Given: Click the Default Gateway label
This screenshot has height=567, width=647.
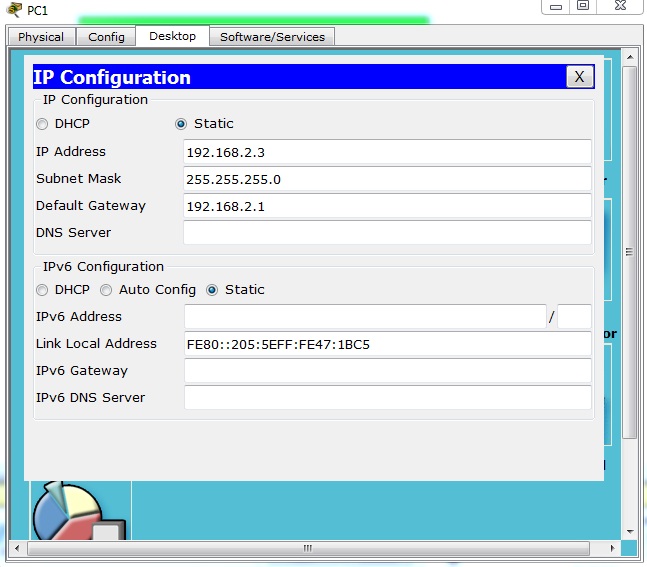Looking at the screenshot, I should click(91, 206).
